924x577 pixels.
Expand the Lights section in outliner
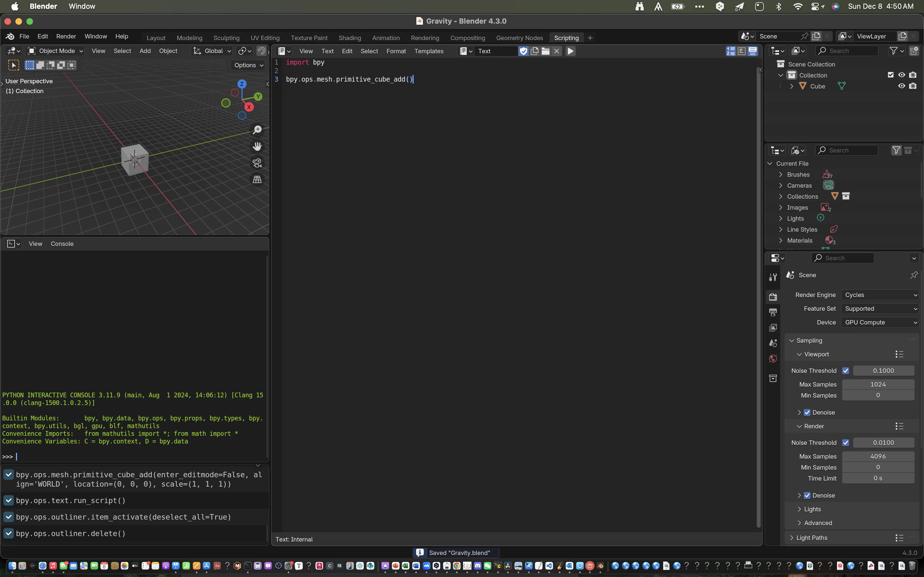click(x=781, y=218)
